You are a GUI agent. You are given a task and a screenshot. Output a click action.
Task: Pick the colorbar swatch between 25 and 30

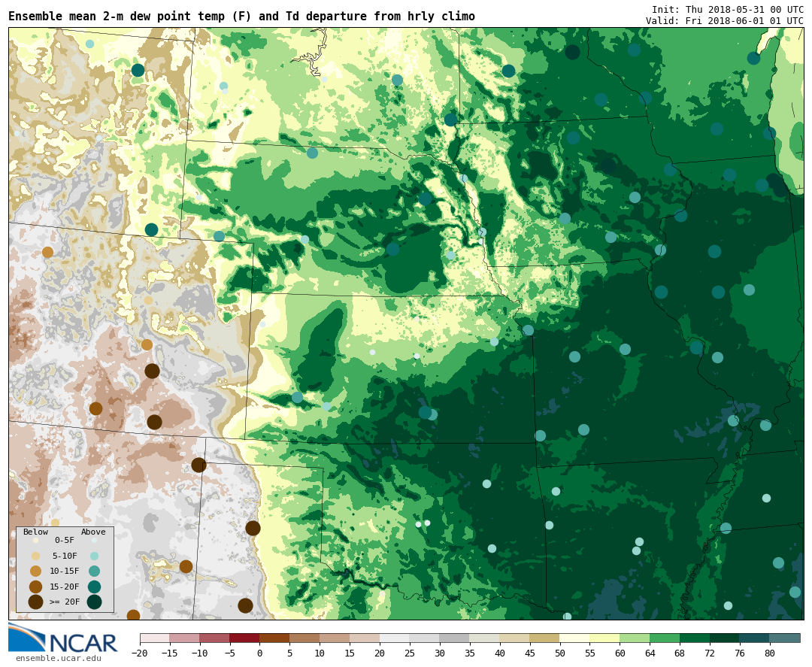[424, 638]
